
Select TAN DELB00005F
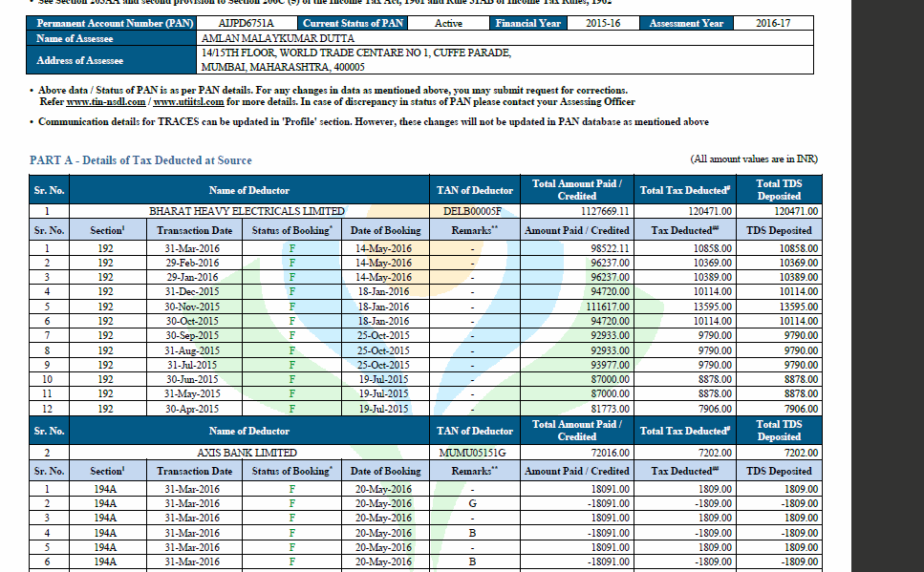point(473,211)
